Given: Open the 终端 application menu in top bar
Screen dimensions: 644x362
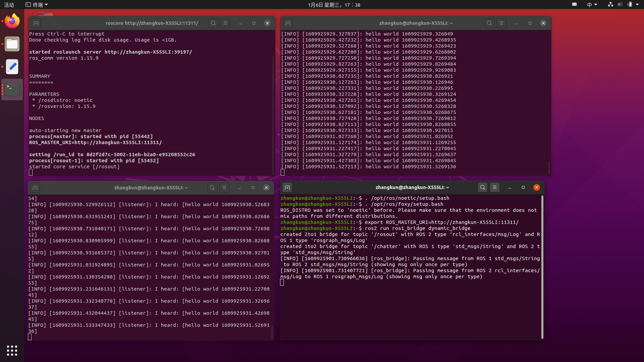Looking at the screenshot, I should pos(37,5).
